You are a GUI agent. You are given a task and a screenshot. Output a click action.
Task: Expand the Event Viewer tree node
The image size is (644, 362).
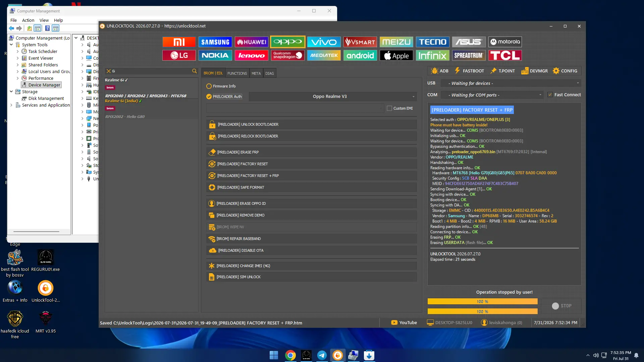17,58
